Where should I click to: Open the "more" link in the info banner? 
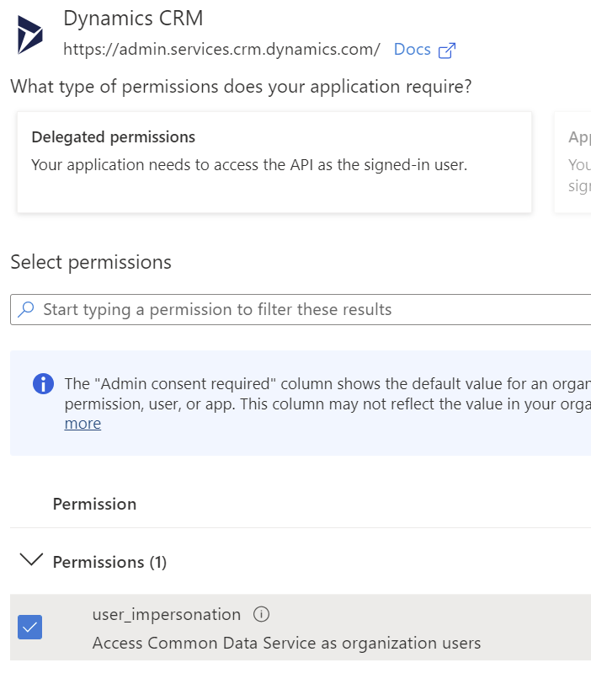tap(83, 423)
